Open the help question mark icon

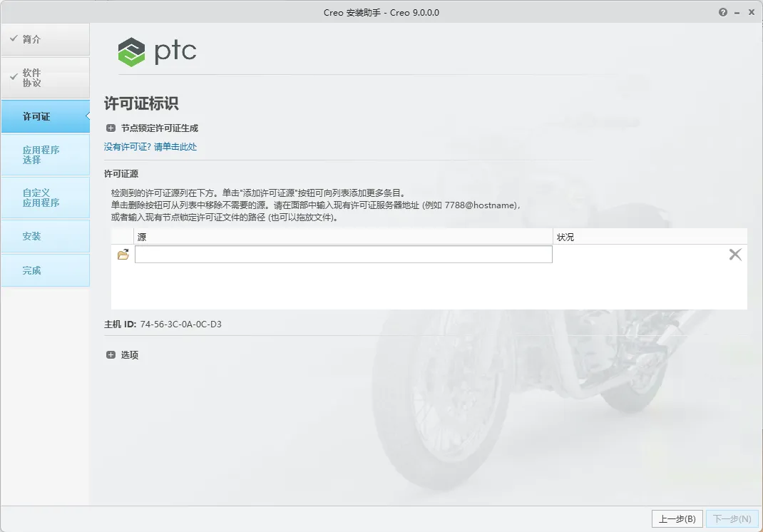pyautogui.click(x=722, y=12)
